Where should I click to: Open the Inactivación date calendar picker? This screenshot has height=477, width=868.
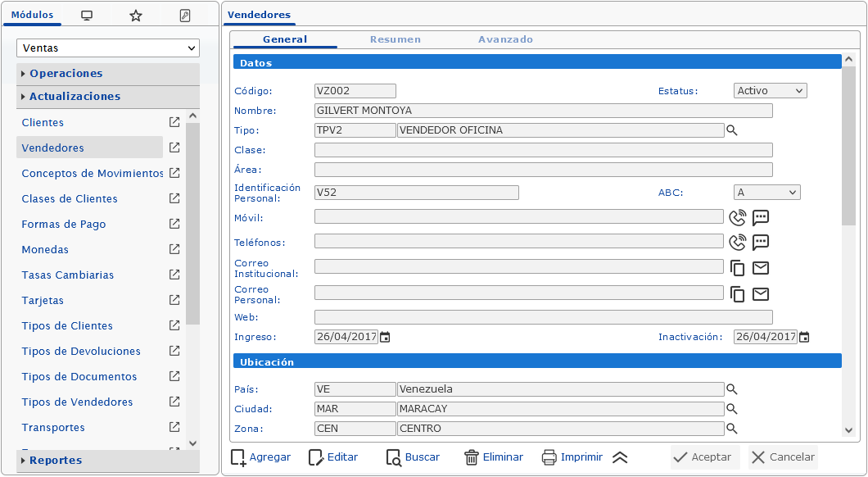(x=804, y=337)
